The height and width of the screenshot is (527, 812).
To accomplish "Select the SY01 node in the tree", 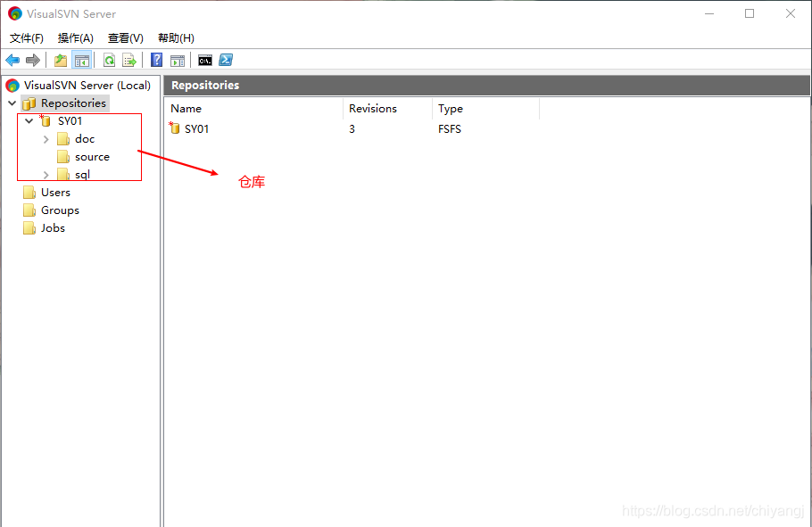I will [x=70, y=121].
